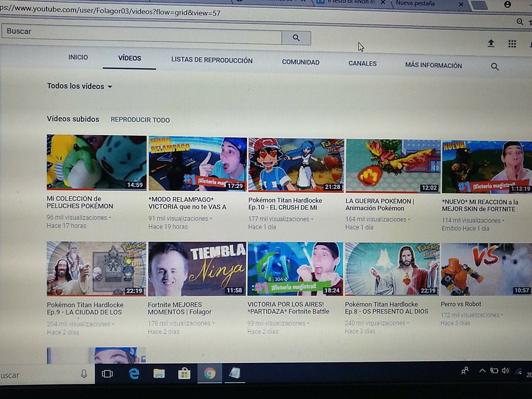Click the taskbar microphone icon
This screenshot has width=532, height=399.
pos(84,374)
